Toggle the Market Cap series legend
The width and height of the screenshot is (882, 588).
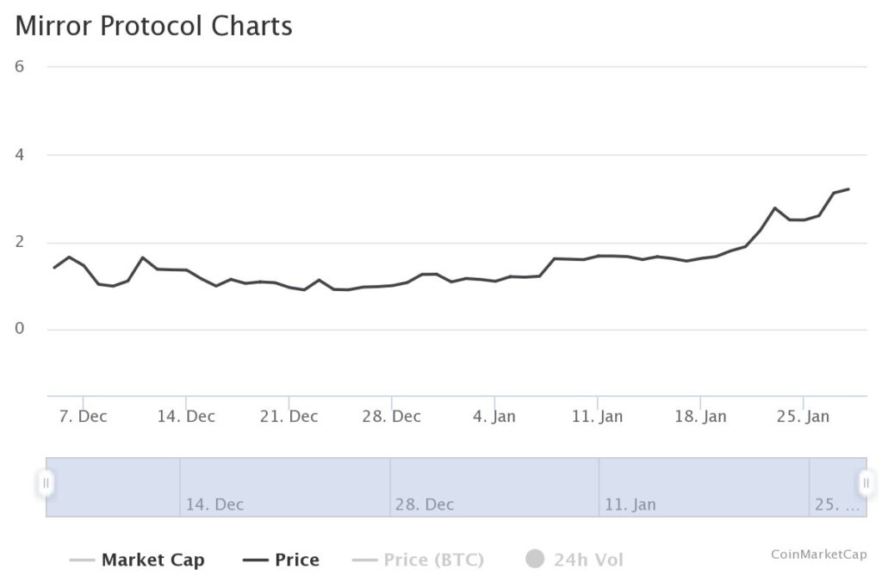pyautogui.click(x=152, y=560)
